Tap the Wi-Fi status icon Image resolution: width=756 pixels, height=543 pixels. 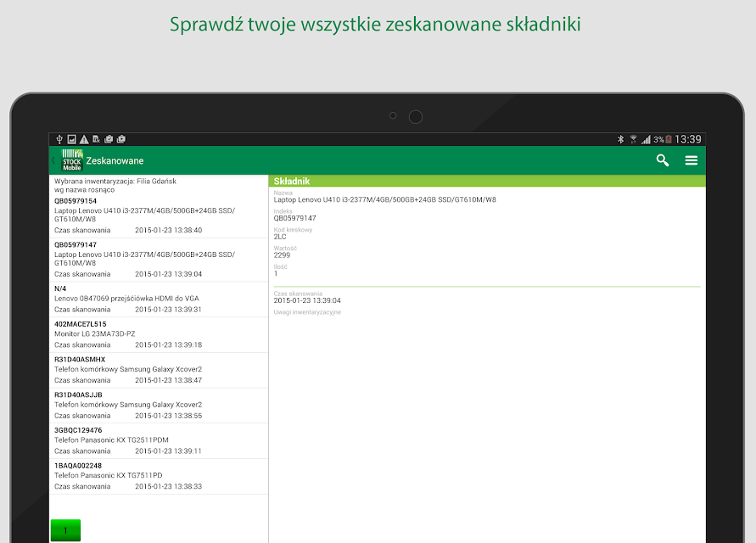coord(633,139)
